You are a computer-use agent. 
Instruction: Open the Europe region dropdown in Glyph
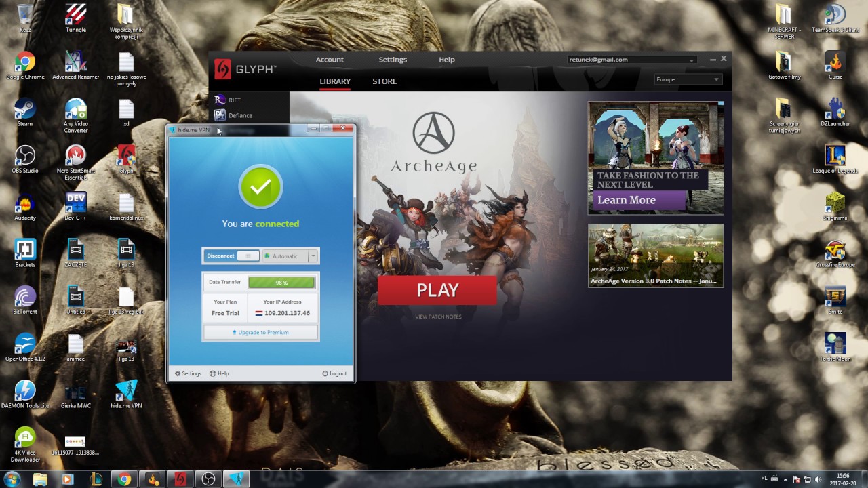point(688,79)
